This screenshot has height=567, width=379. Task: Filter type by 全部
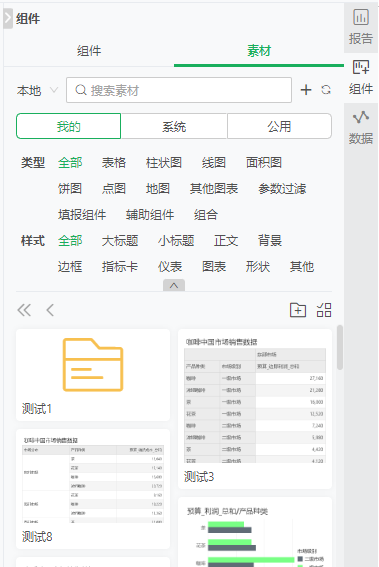(x=70, y=162)
